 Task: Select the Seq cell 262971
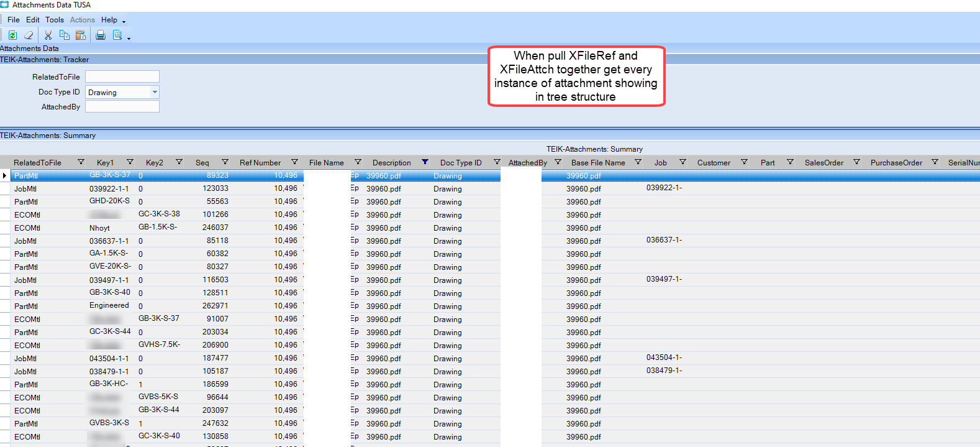216,306
